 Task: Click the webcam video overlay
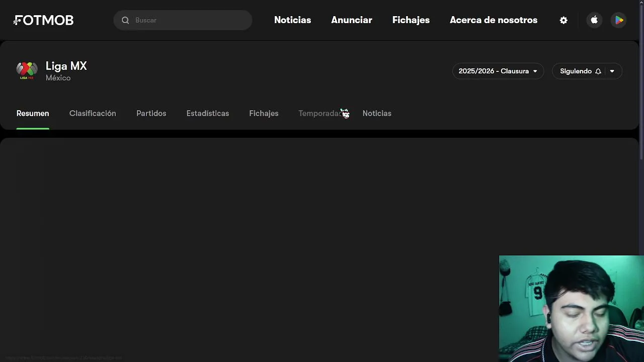(x=572, y=309)
